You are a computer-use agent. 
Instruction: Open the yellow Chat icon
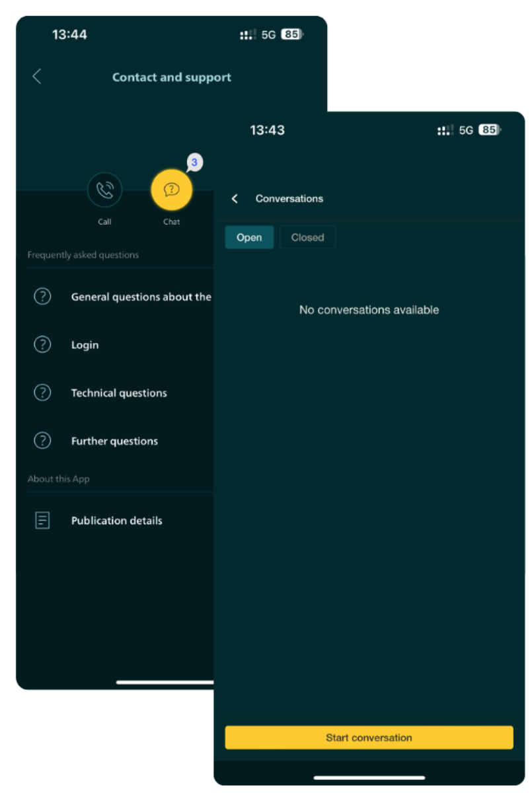pos(172,190)
